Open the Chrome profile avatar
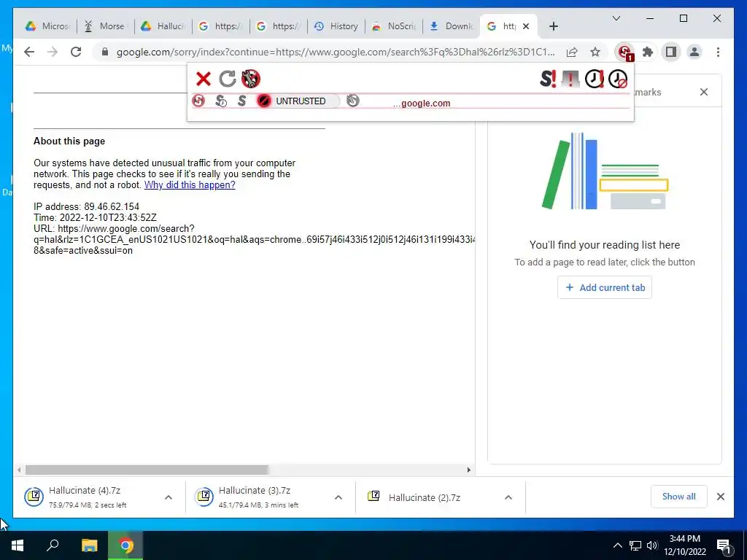The image size is (747, 560). (x=694, y=52)
